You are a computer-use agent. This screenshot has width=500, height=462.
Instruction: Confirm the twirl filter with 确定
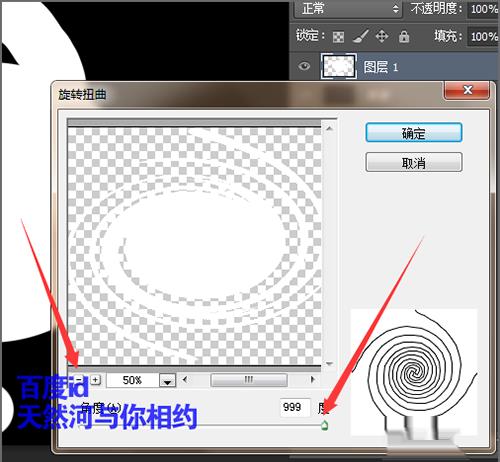tap(414, 133)
